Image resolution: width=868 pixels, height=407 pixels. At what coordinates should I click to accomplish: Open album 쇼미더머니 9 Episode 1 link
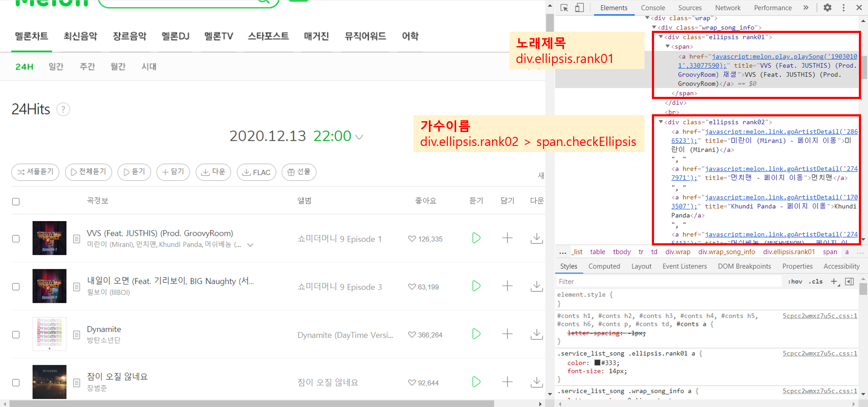pyautogui.click(x=339, y=239)
